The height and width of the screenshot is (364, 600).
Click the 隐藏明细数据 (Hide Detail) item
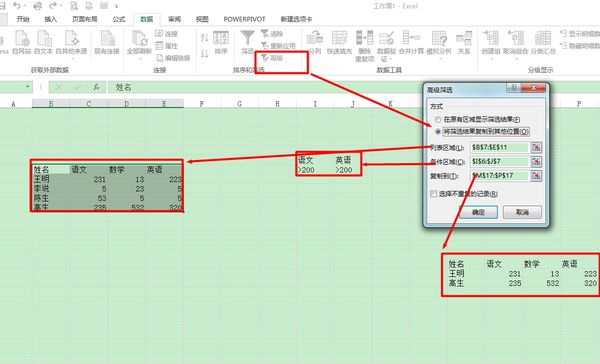pyautogui.click(x=580, y=46)
